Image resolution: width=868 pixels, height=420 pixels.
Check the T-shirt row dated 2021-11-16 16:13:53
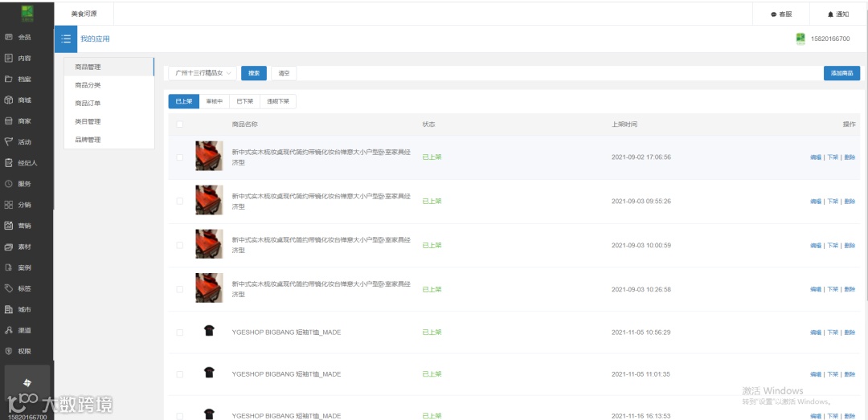click(179, 416)
